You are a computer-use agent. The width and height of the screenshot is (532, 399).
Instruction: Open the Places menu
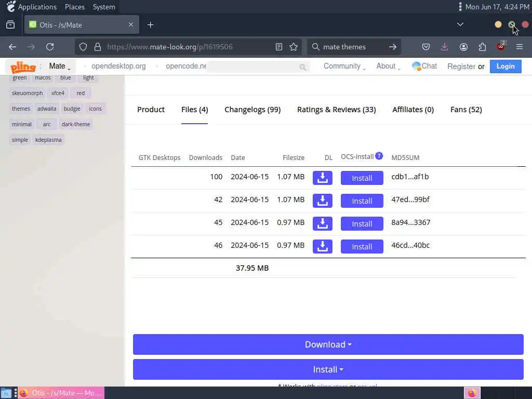click(x=75, y=7)
